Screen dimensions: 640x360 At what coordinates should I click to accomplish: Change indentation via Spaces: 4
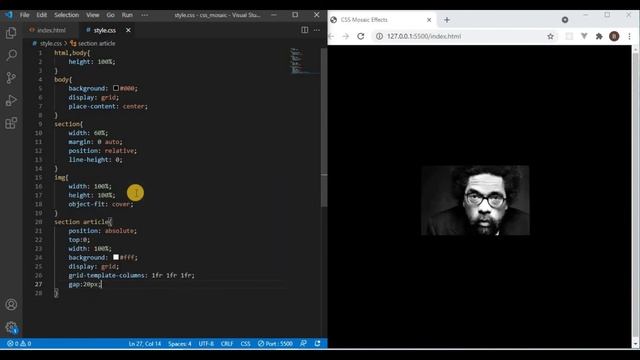click(x=180, y=344)
